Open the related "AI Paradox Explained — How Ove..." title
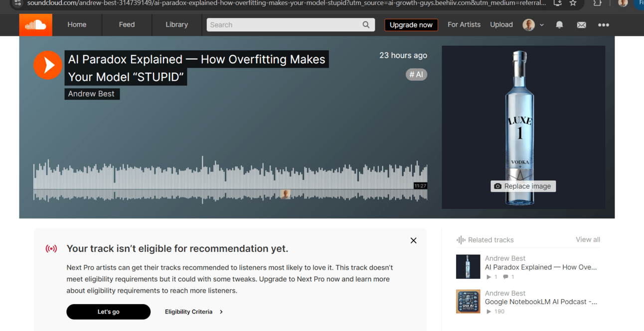The height and width of the screenshot is (331, 644). (x=541, y=267)
